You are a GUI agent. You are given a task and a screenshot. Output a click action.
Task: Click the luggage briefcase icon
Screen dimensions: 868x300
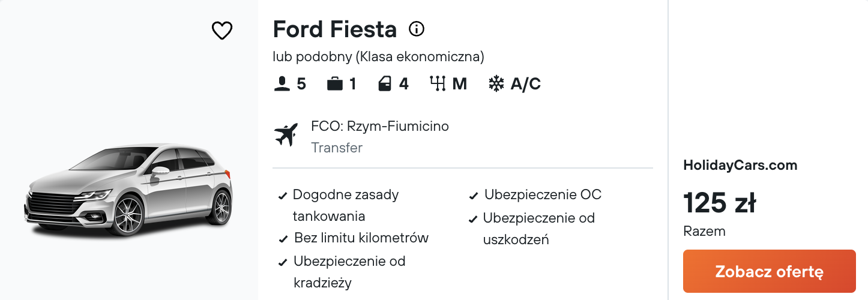[335, 84]
